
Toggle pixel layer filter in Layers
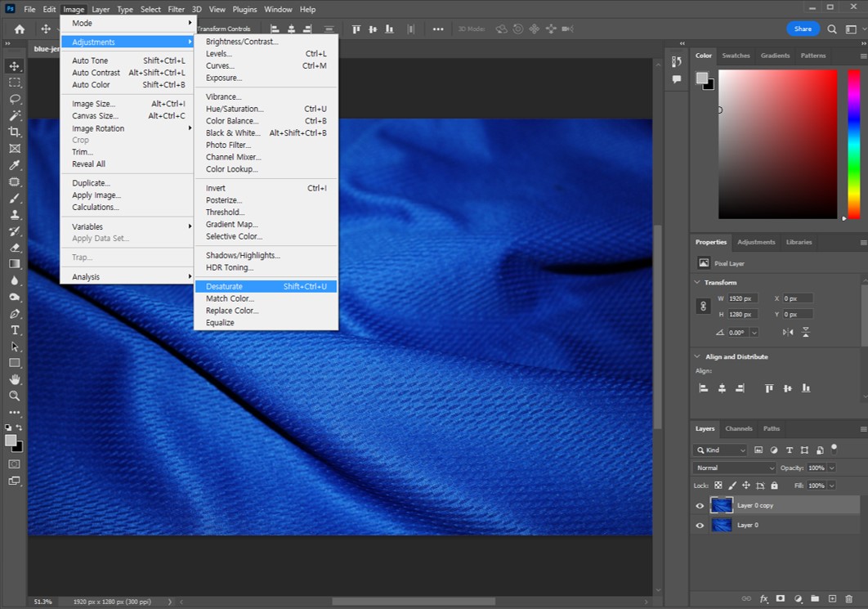pyautogui.click(x=758, y=450)
